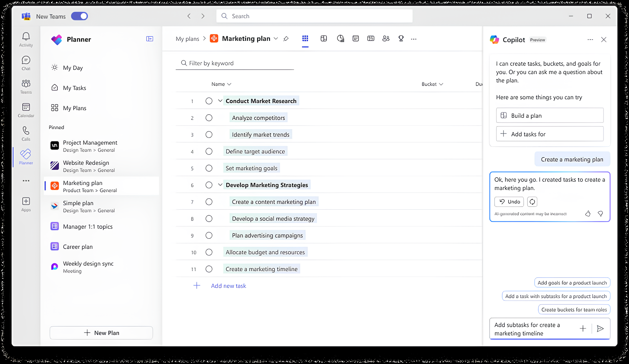Click the Undo button in Copilot
This screenshot has width=629, height=364.
pyautogui.click(x=509, y=202)
